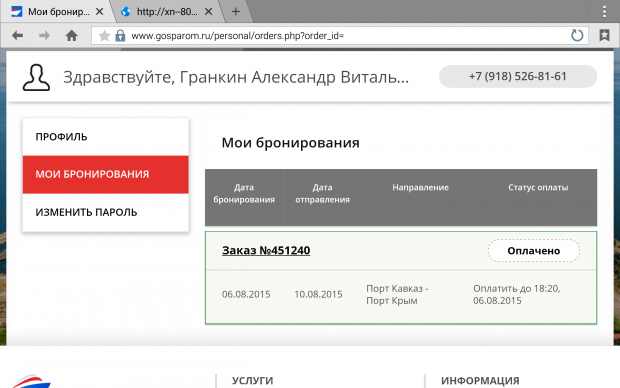Click the ferry logo in footer
620x388 pixels.
(31, 381)
